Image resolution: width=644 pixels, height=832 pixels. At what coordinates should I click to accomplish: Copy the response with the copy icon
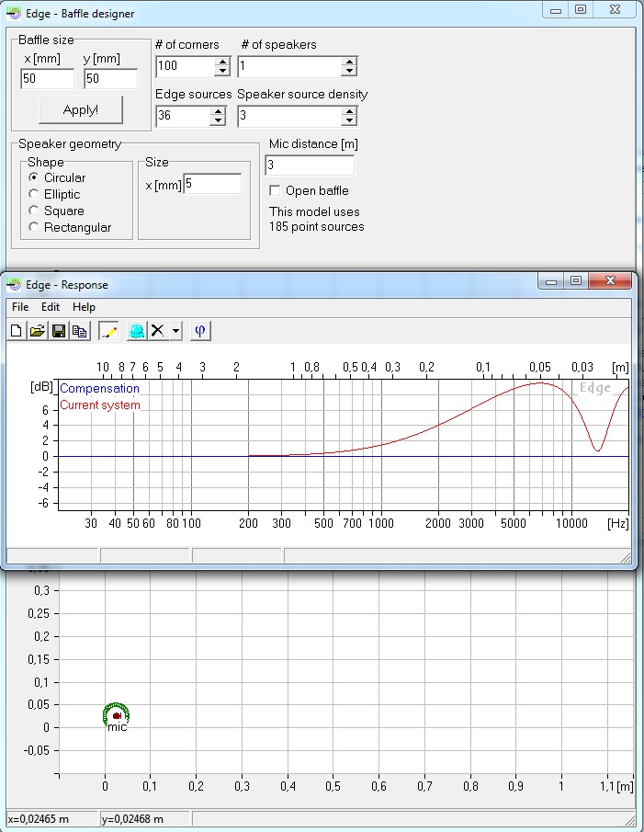coord(80,331)
